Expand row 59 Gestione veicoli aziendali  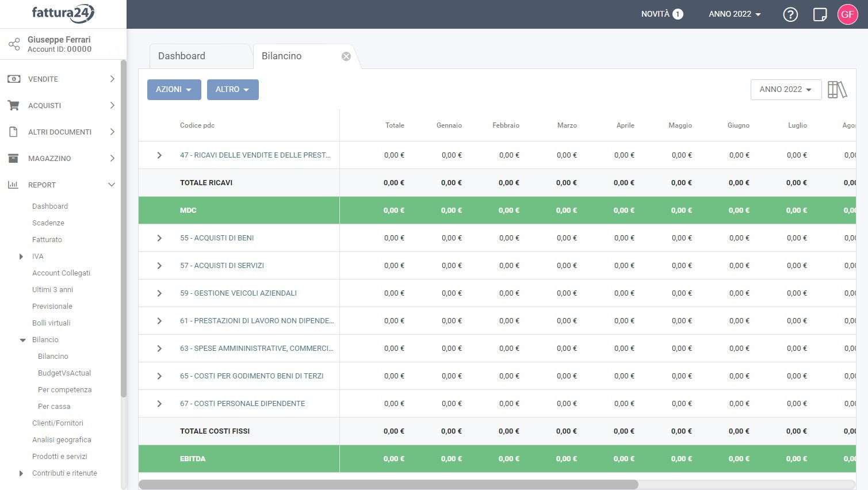159,293
